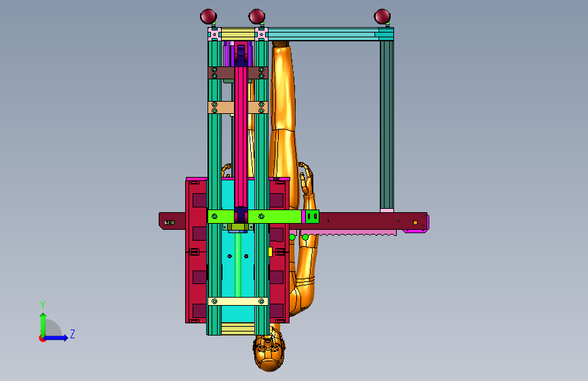Select the leftmost dark-red ball knob
Viewport: 588px width, 381px height.
click(208, 16)
